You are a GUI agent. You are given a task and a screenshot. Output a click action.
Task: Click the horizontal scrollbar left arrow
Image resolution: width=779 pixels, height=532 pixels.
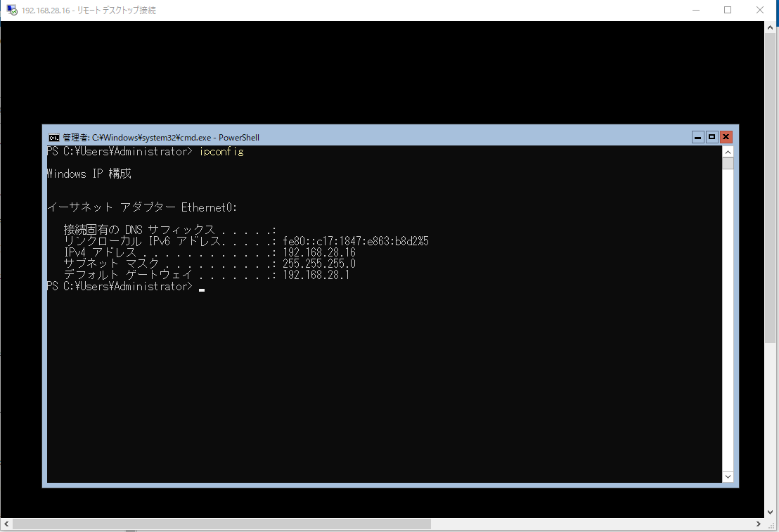click(x=6, y=524)
